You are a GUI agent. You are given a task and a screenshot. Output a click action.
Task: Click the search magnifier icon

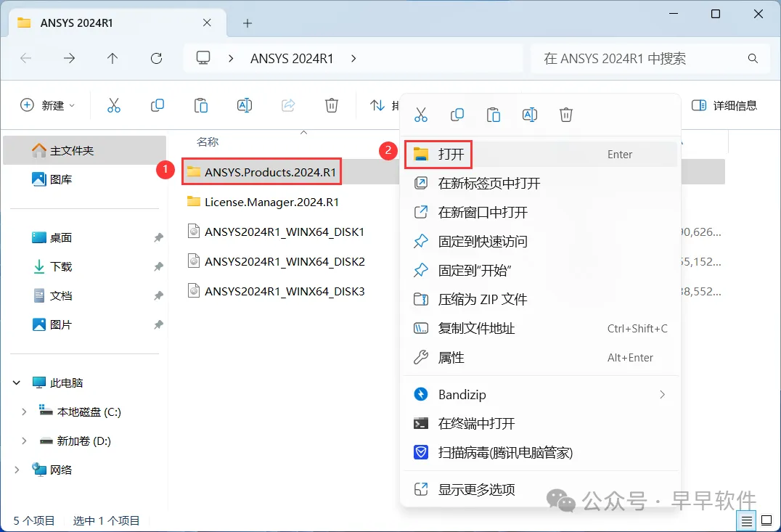click(753, 58)
